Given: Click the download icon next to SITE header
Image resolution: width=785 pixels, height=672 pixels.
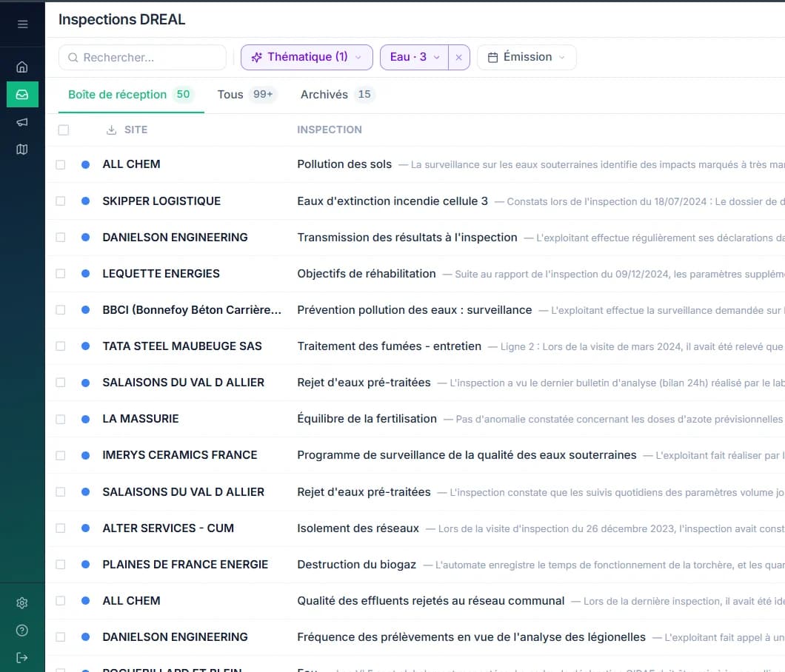Looking at the screenshot, I should 112,130.
